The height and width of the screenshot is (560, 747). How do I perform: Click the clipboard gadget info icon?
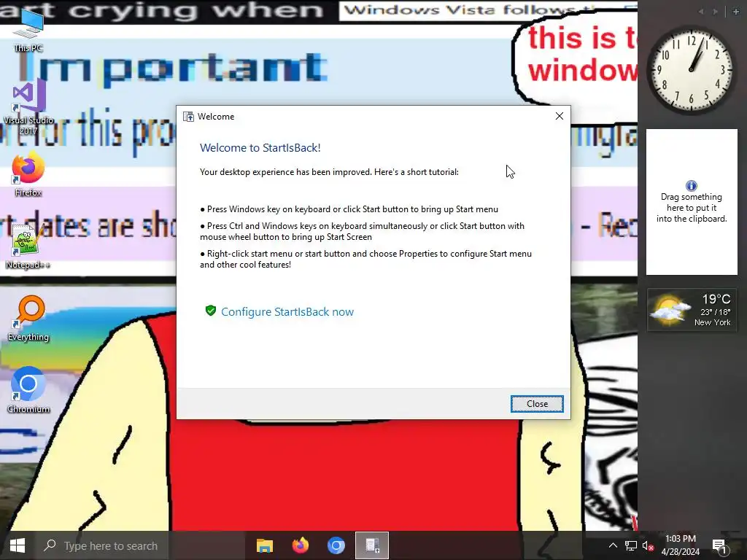(x=692, y=186)
